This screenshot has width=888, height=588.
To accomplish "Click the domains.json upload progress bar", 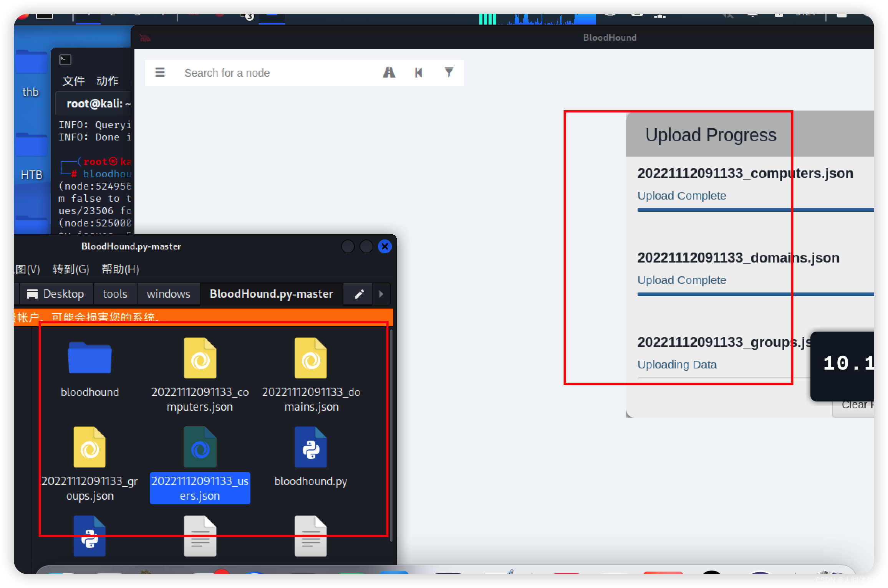I will click(755, 294).
